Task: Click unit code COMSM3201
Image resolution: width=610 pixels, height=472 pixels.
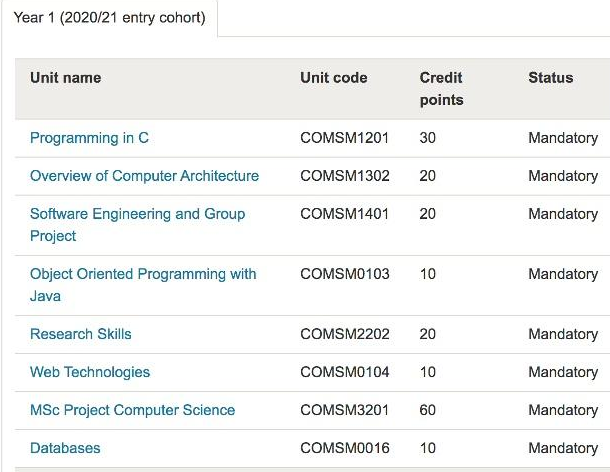Action: pyautogui.click(x=344, y=410)
